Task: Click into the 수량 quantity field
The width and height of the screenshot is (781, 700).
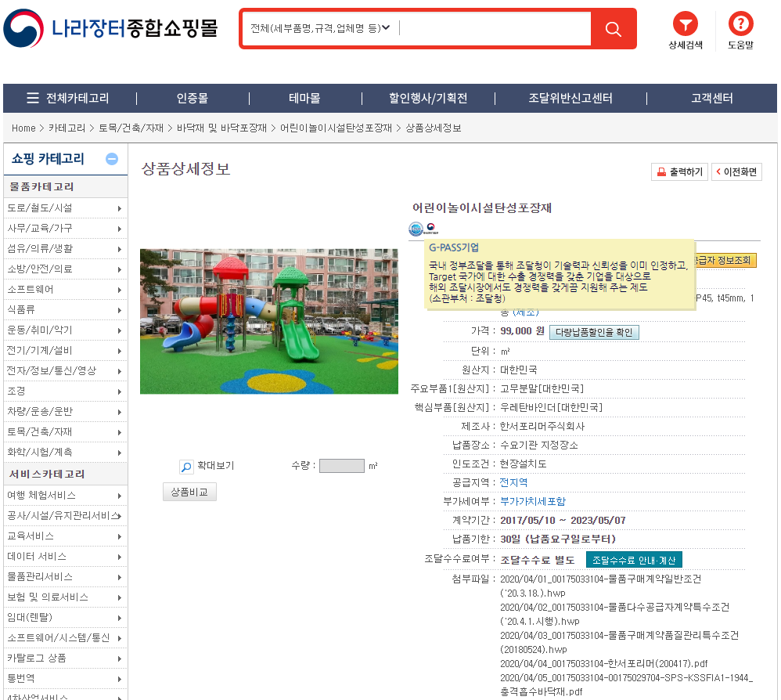Action: tap(342, 466)
